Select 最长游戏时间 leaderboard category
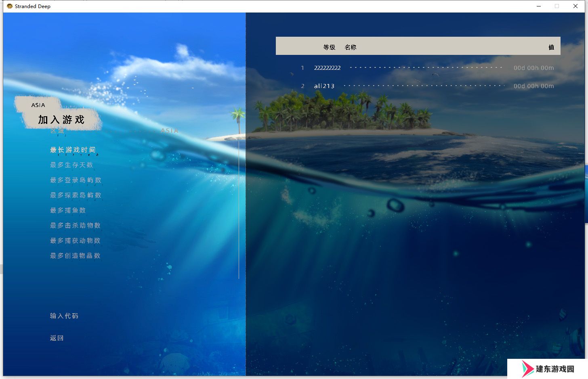 (x=73, y=150)
